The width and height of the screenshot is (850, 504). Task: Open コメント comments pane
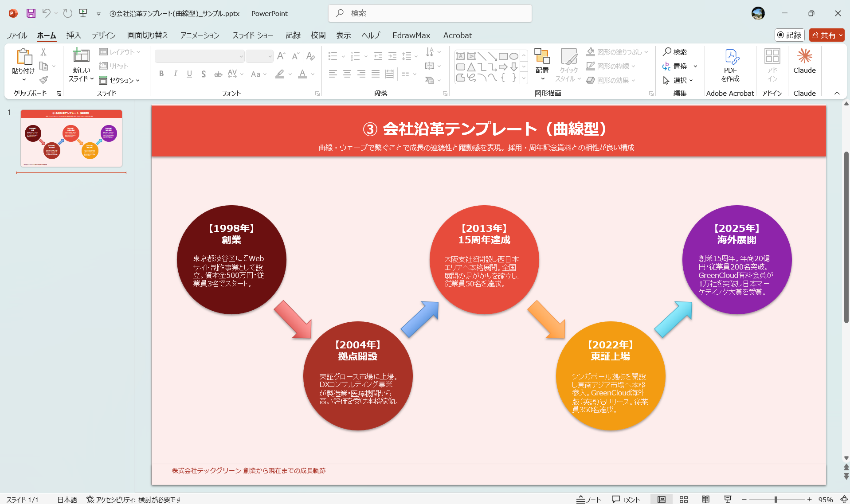[x=626, y=499]
